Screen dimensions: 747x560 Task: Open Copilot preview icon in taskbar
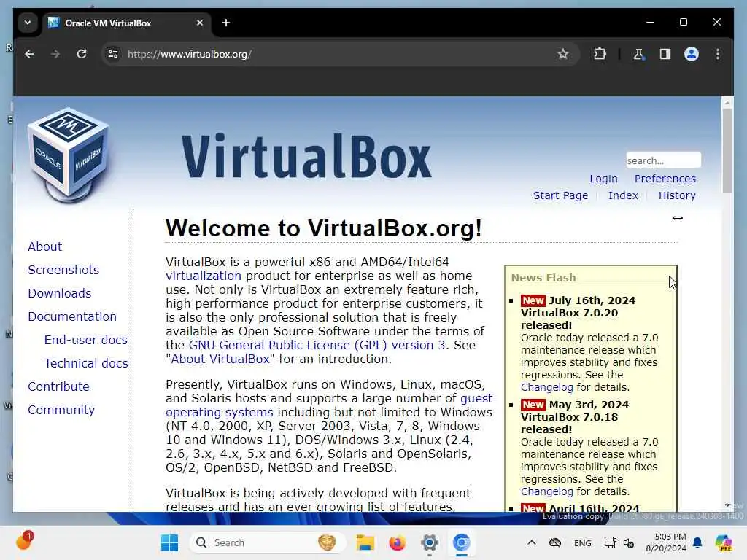(x=723, y=542)
